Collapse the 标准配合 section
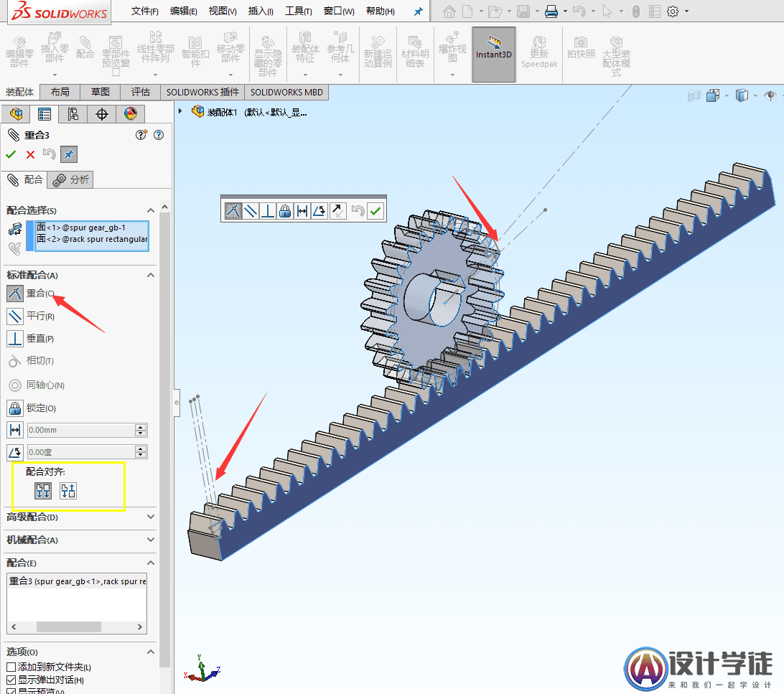This screenshot has width=784, height=694. click(151, 275)
